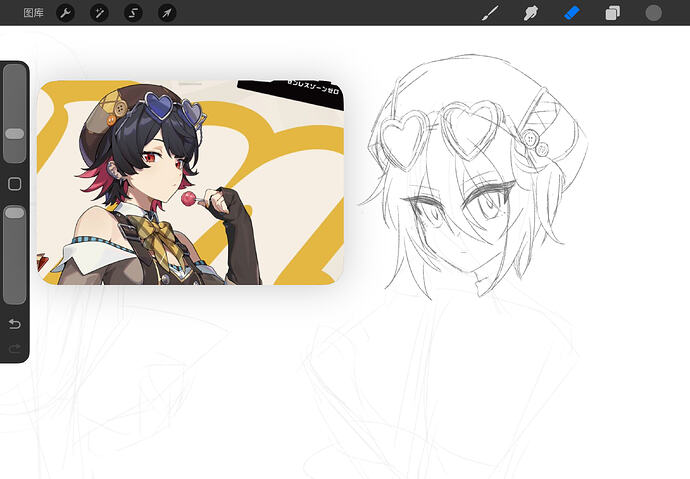Click the brush size slider handle
This screenshot has width=690, height=479.
[x=15, y=134]
